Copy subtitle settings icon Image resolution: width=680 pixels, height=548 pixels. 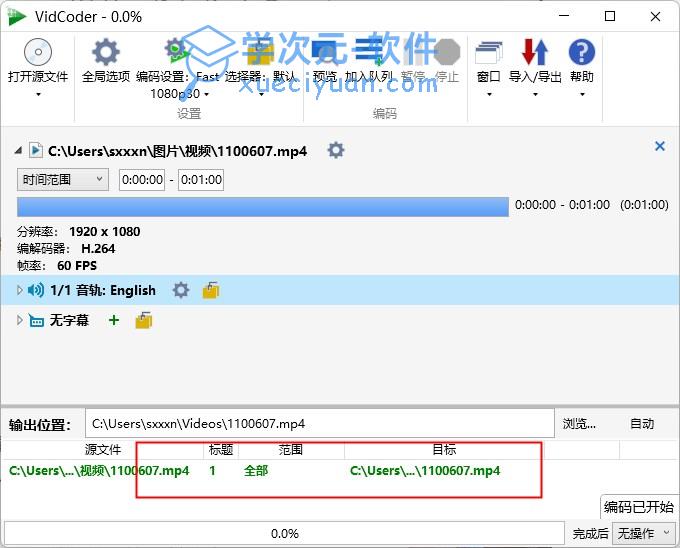(x=144, y=320)
